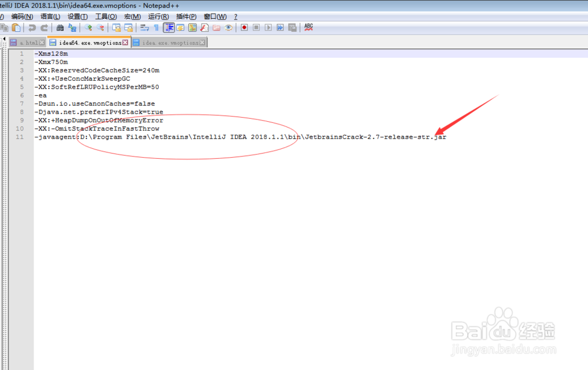Viewport: 588px width, 370px height.
Task: Toggle synchronized vertical scrolling
Action: (116, 28)
